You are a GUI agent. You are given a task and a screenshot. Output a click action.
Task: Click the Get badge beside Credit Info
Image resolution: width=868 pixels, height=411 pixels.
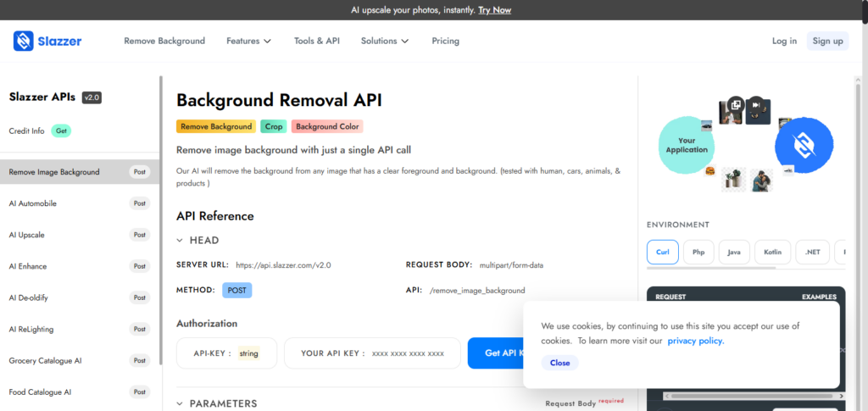(x=61, y=131)
